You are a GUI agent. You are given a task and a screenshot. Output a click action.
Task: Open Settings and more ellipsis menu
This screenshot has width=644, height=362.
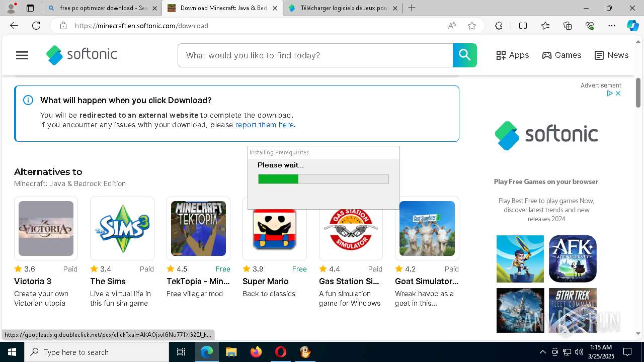612,26
